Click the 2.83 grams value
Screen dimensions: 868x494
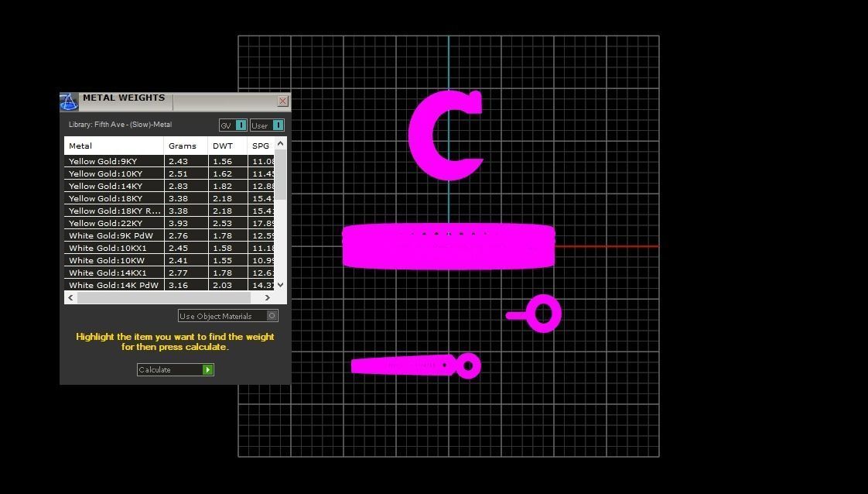pyautogui.click(x=178, y=186)
